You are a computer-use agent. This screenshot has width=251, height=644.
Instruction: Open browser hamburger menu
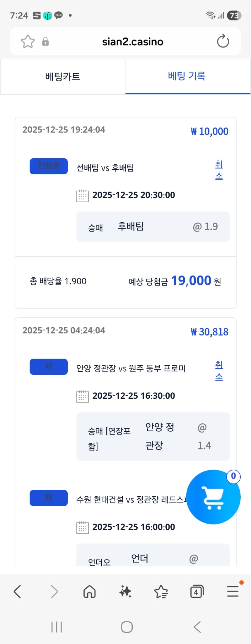pyautogui.click(x=233, y=591)
